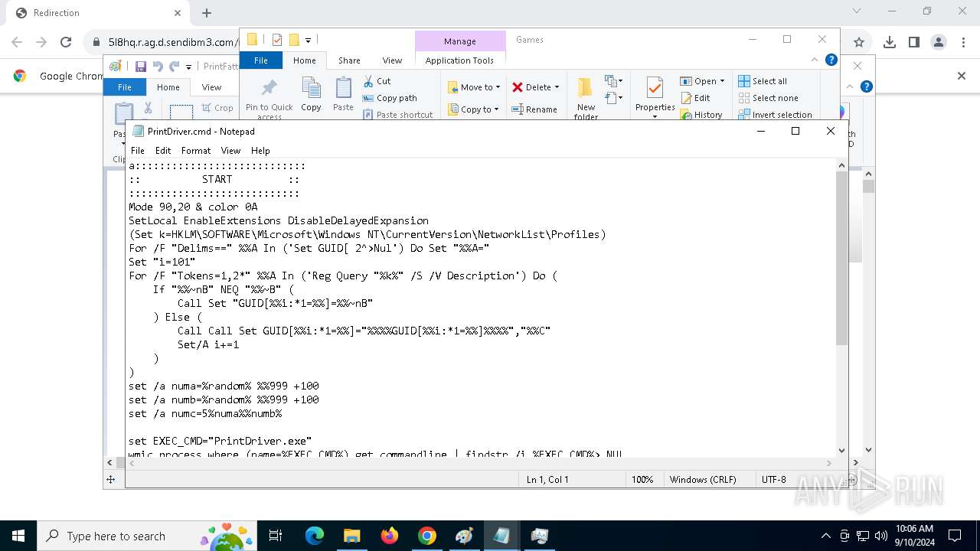This screenshot has height=551, width=980.
Task: Click Paint Help question mark icon
Action: click(867, 86)
